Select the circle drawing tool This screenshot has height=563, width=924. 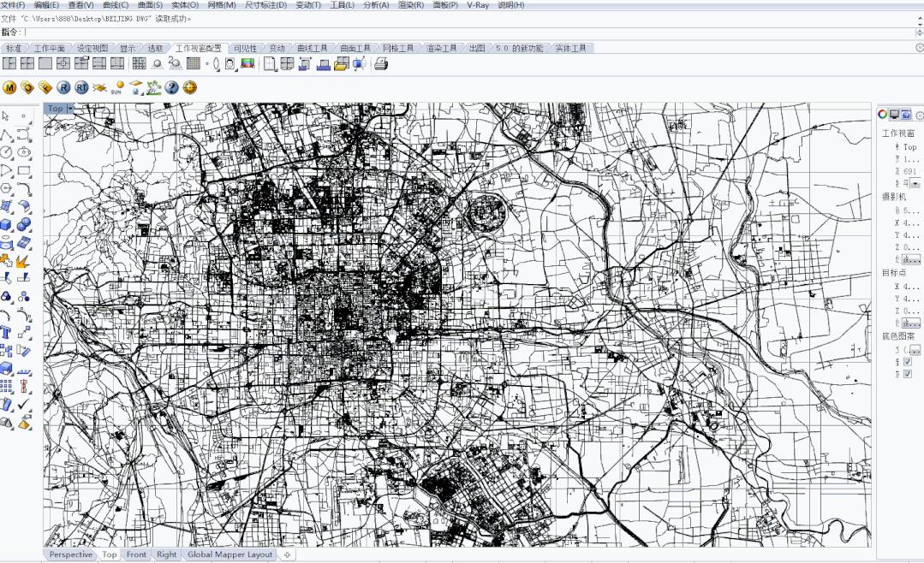click(7, 152)
